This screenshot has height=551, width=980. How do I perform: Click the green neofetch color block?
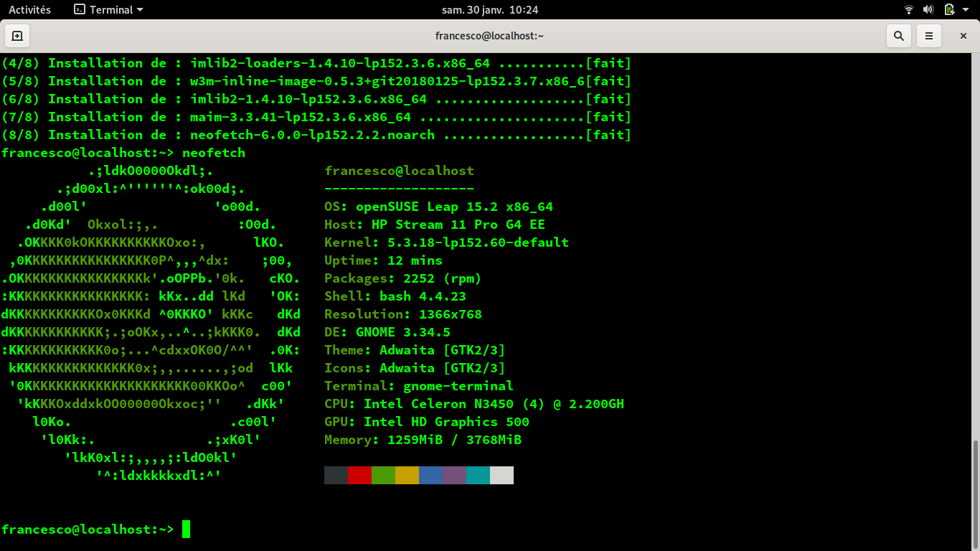tap(383, 475)
